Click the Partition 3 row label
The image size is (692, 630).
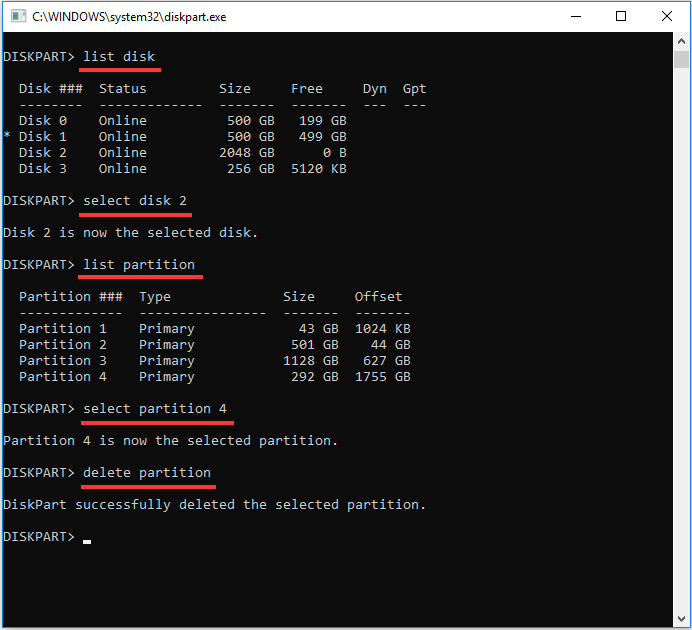click(63, 360)
